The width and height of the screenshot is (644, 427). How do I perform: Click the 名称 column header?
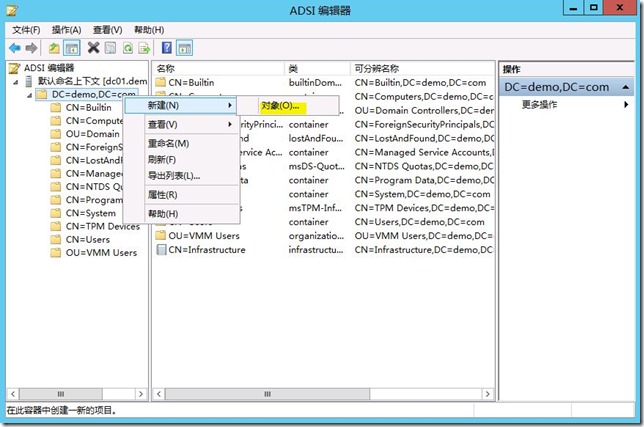coord(218,68)
